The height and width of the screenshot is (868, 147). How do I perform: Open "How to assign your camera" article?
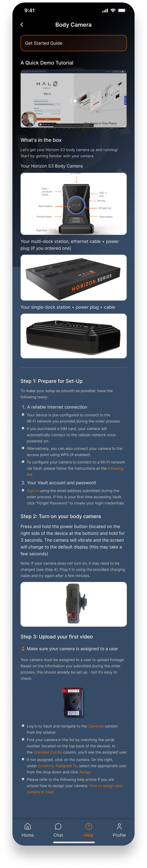coord(106,786)
